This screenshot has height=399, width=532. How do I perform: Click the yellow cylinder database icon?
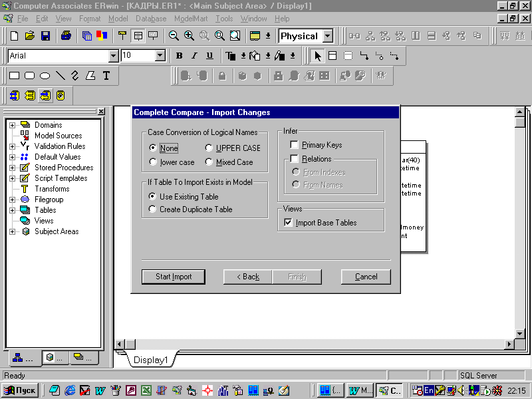click(x=61, y=96)
